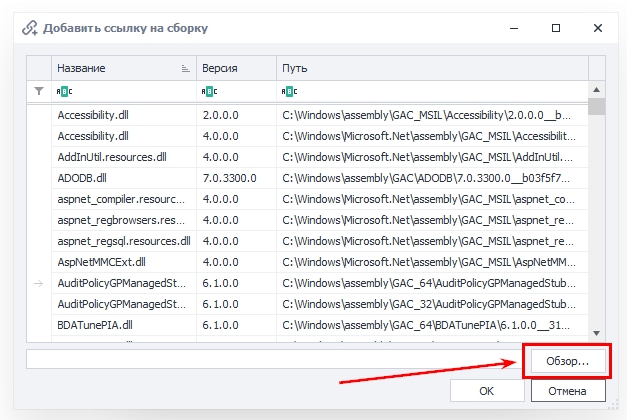Click the sort indicator in Название header
627x420 pixels.
coord(185,69)
